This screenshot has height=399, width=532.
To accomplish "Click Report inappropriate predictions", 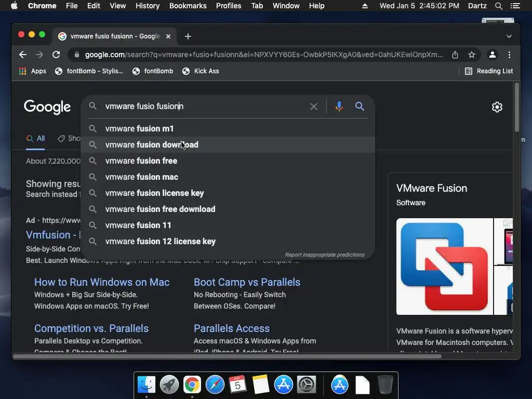I will point(325,255).
